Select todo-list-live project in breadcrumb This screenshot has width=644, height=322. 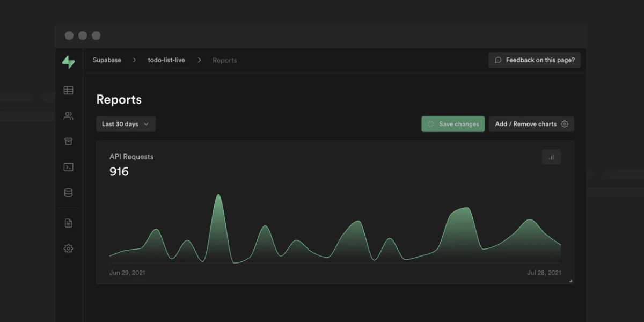[166, 60]
